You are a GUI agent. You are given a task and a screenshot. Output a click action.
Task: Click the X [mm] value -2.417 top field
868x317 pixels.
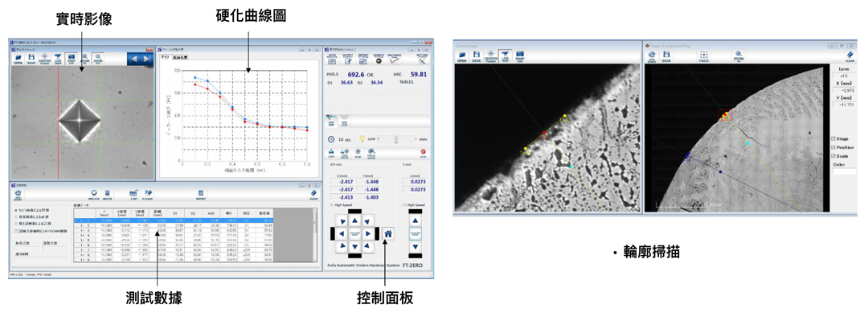click(342, 181)
